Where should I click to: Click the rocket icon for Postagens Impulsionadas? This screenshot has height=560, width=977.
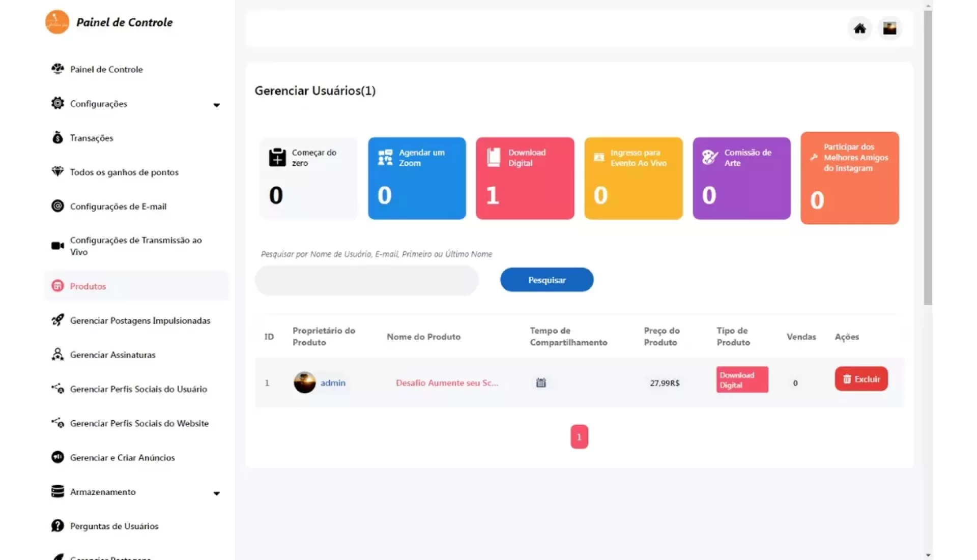pyautogui.click(x=58, y=320)
